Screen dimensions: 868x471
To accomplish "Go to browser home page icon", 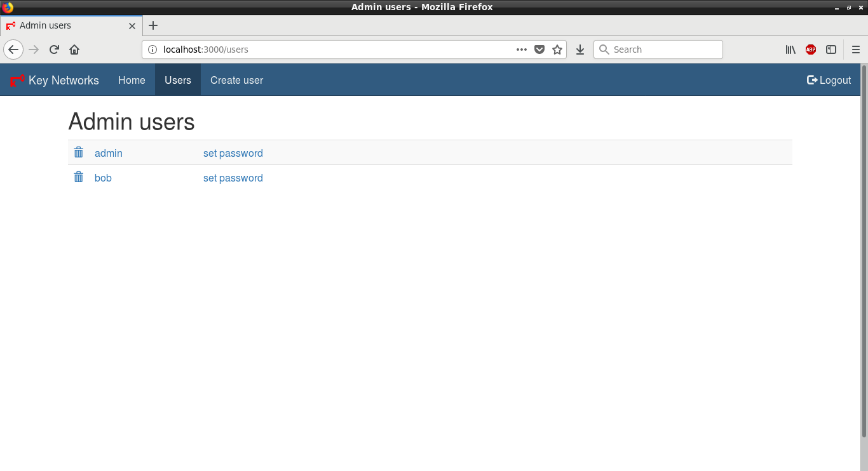I will (74, 50).
